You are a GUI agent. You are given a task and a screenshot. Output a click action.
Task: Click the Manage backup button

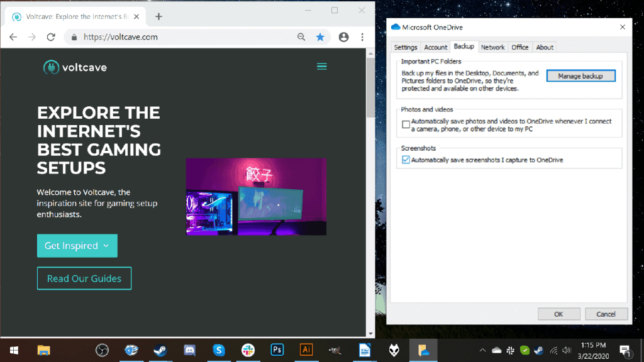(580, 76)
